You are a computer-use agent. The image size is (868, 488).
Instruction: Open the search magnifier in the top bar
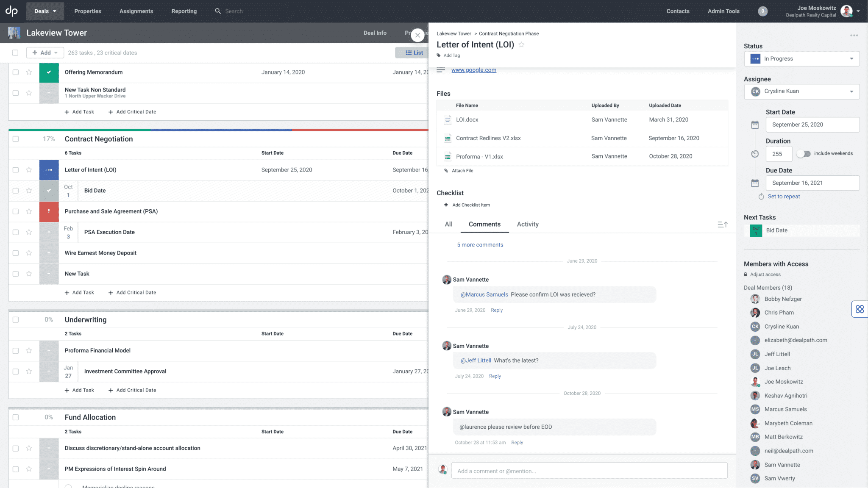click(x=217, y=11)
